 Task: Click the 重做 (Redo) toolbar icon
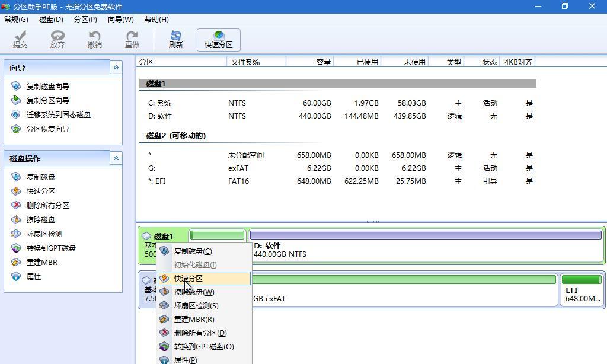(x=132, y=40)
